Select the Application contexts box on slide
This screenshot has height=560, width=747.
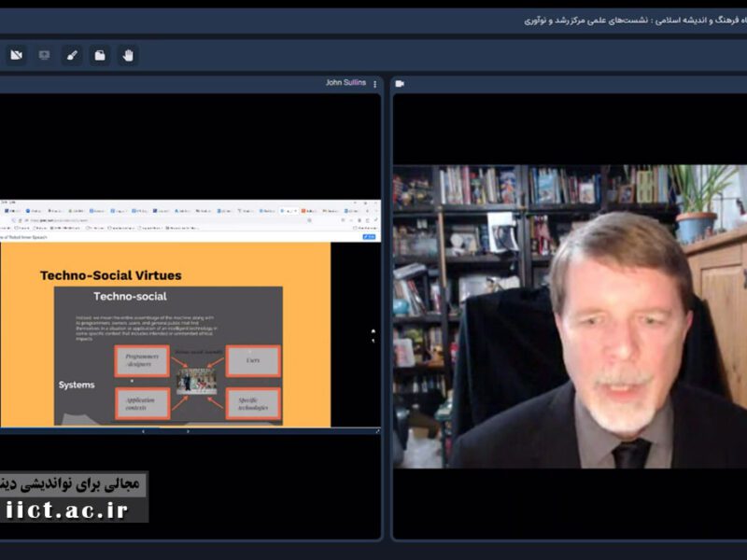pos(142,403)
